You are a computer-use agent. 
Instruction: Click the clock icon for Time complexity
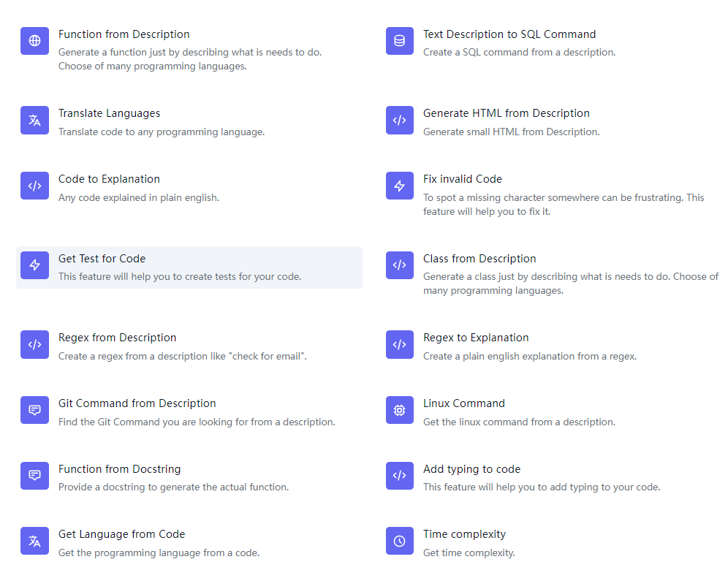[399, 542]
